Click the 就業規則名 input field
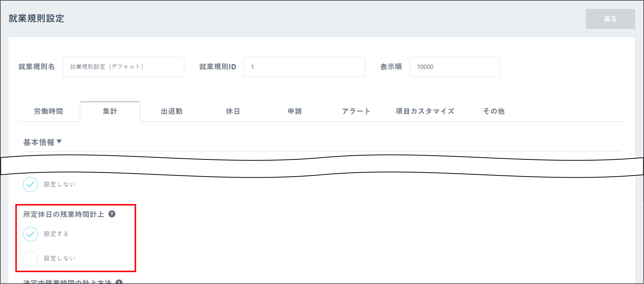 tap(123, 67)
